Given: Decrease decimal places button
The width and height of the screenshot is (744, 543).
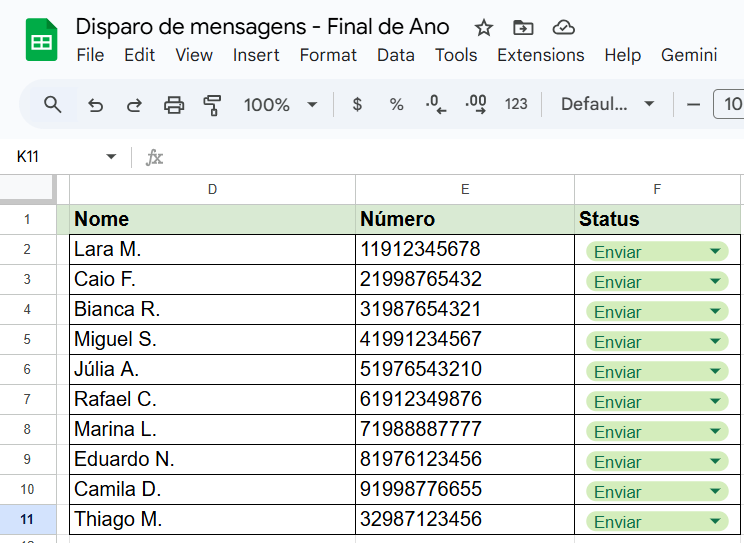Looking at the screenshot, I should tap(436, 104).
